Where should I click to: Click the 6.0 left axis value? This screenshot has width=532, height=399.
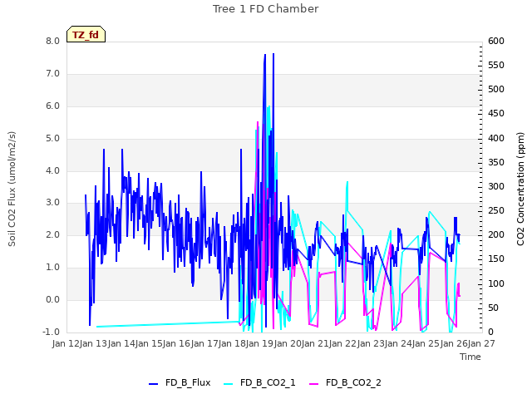(x=52, y=106)
